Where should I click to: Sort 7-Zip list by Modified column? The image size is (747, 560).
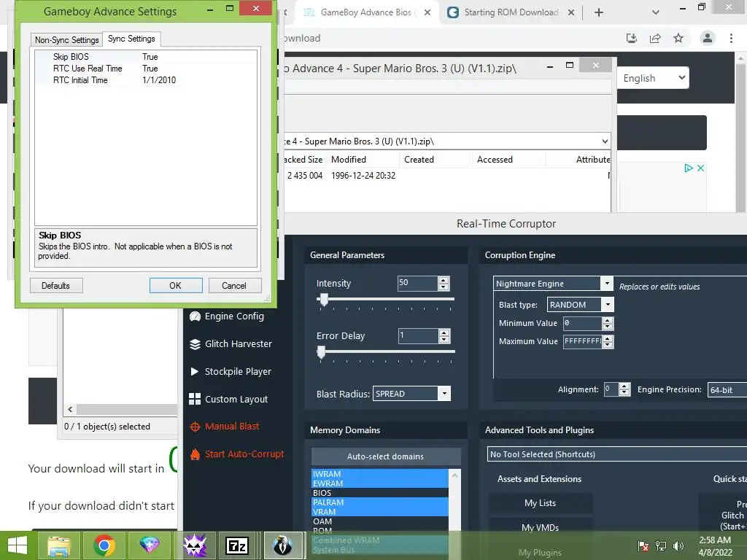363,160
